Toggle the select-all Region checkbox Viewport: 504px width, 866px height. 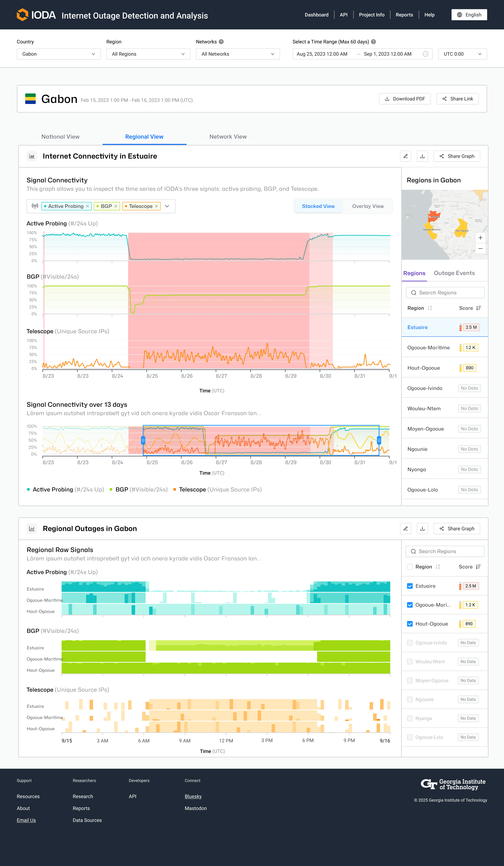click(x=409, y=567)
